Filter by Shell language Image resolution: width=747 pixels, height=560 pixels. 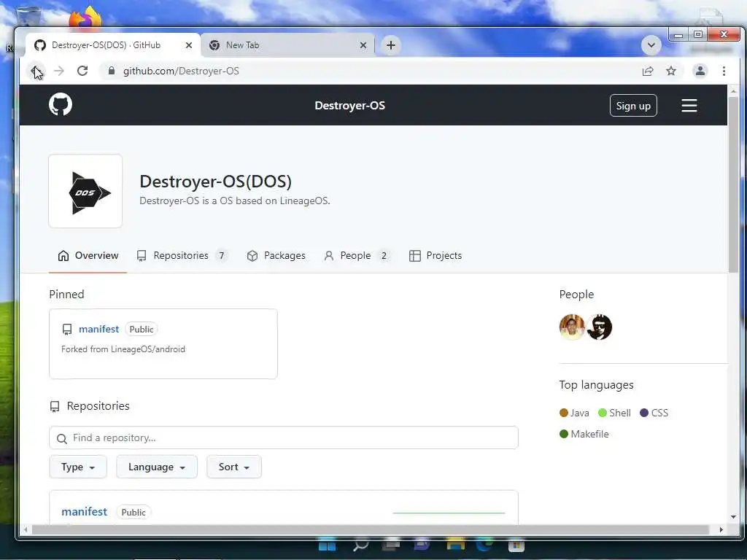click(x=614, y=413)
